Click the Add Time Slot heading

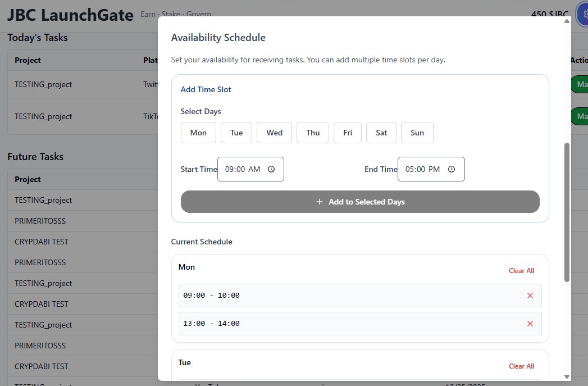(x=206, y=89)
